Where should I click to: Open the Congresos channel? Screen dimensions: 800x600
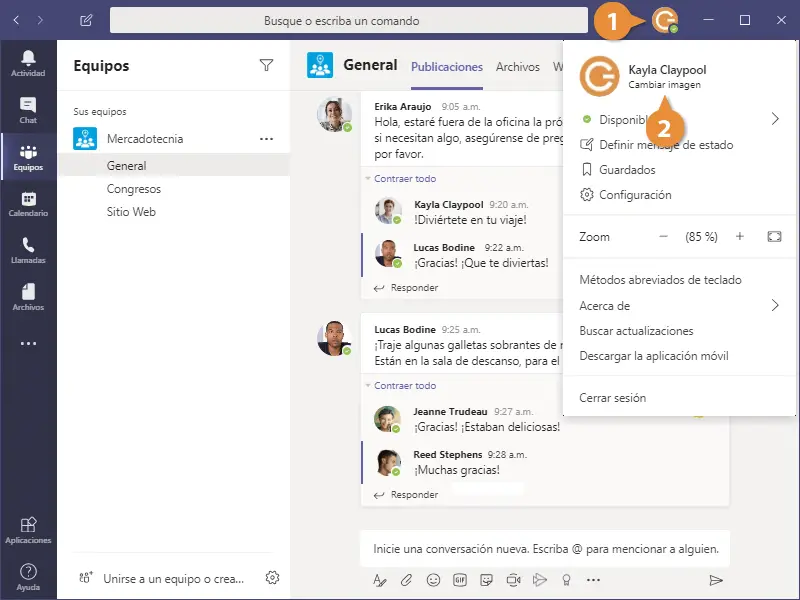[x=134, y=189]
